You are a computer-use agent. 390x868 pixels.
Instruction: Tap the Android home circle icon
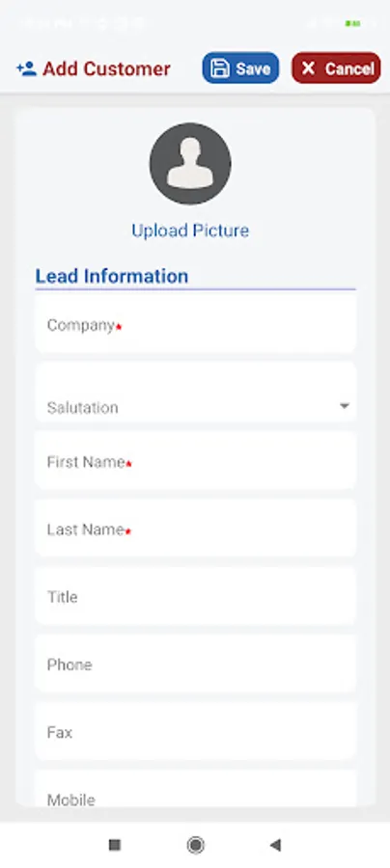195,845
